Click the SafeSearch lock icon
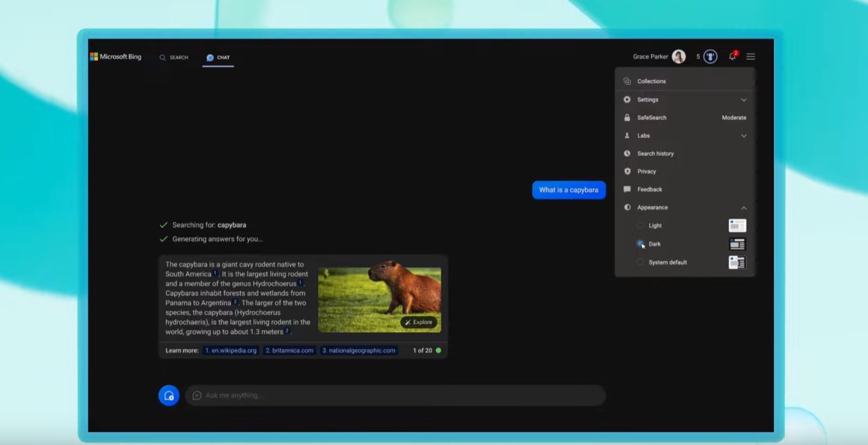This screenshot has width=868, height=445. pos(627,118)
